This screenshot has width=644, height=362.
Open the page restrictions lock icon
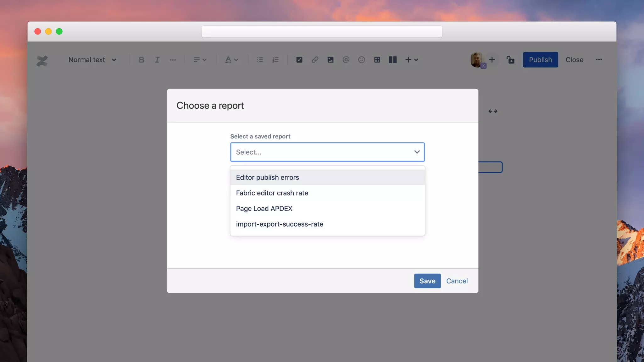point(510,60)
